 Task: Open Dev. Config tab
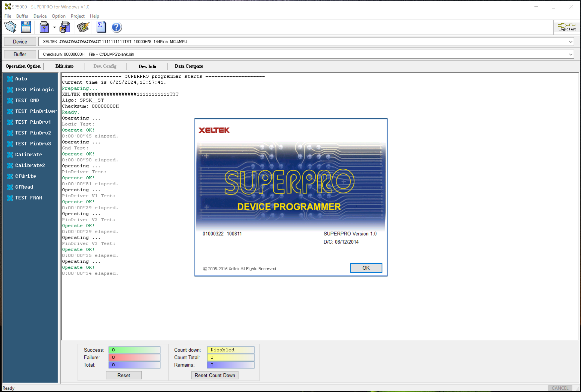click(105, 66)
